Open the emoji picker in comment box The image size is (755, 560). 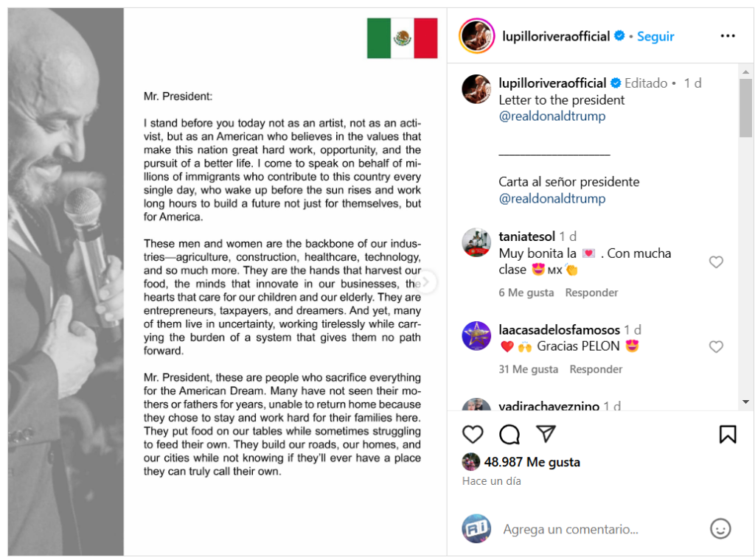click(720, 528)
